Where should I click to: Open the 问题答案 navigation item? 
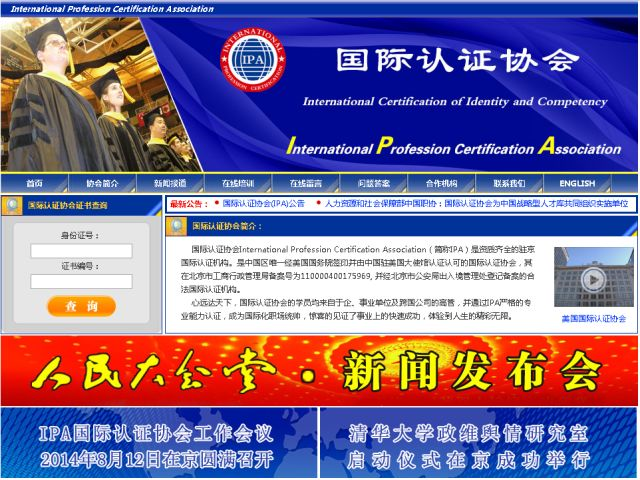point(373,183)
